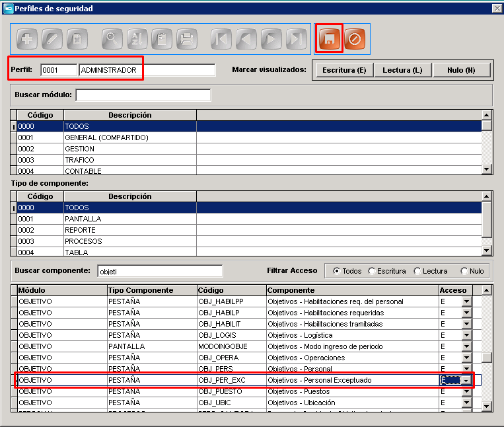The width and height of the screenshot is (504, 427).
Task: Open Acceso dropdown for OBJ_HABILPP row
Action: click(x=466, y=301)
